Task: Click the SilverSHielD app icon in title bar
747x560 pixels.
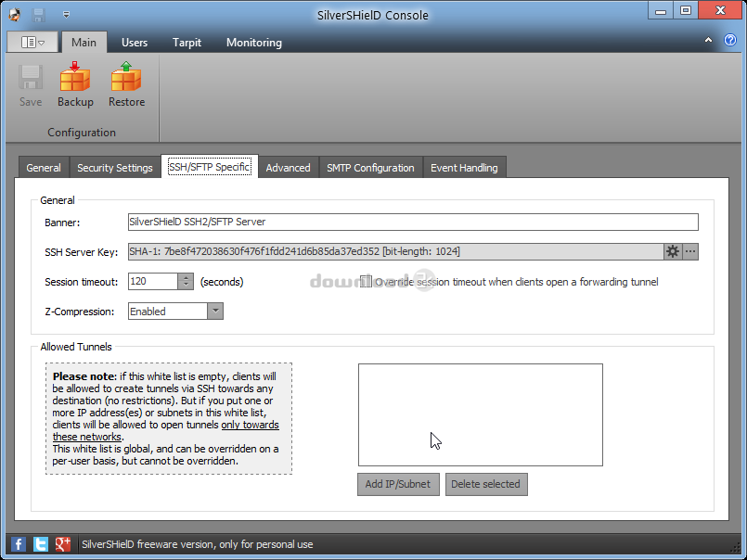Action: tap(15, 15)
